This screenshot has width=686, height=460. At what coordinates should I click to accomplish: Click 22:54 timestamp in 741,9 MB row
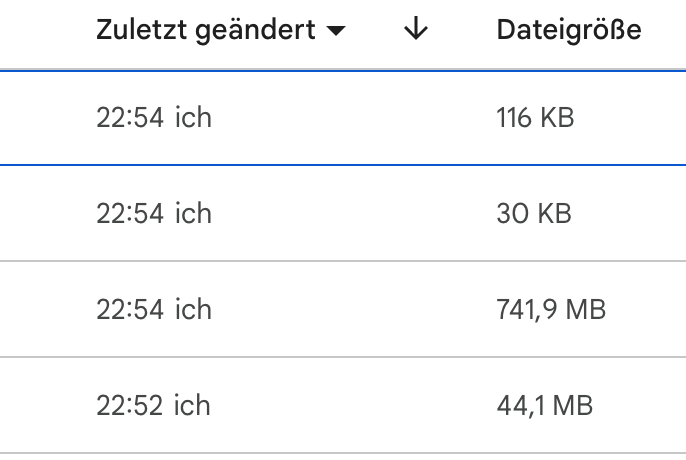[x=130, y=310]
